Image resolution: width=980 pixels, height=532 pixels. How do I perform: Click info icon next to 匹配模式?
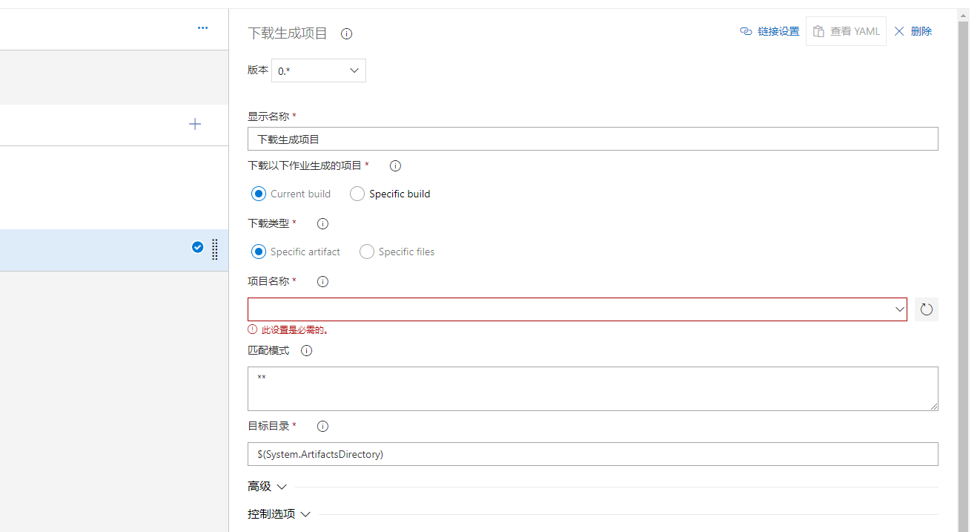pos(306,351)
